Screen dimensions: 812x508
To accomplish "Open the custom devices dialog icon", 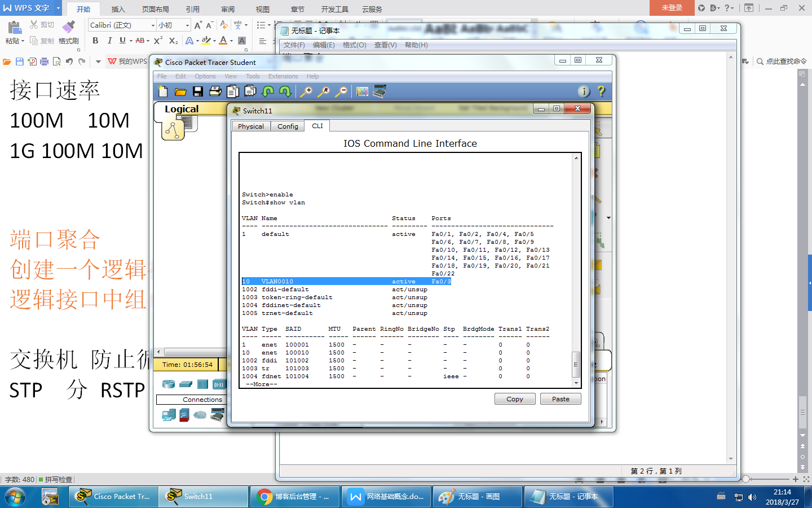I will [x=379, y=91].
